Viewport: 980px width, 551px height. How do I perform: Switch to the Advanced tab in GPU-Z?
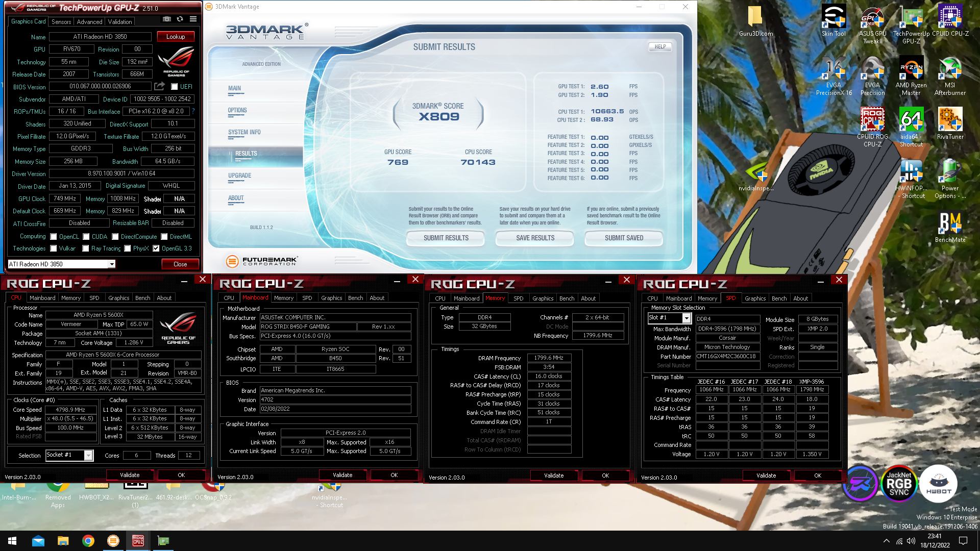coord(89,22)
